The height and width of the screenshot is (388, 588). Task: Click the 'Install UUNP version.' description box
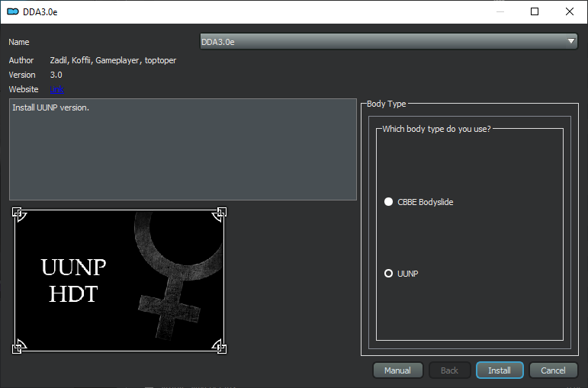(x=182, y=149)
